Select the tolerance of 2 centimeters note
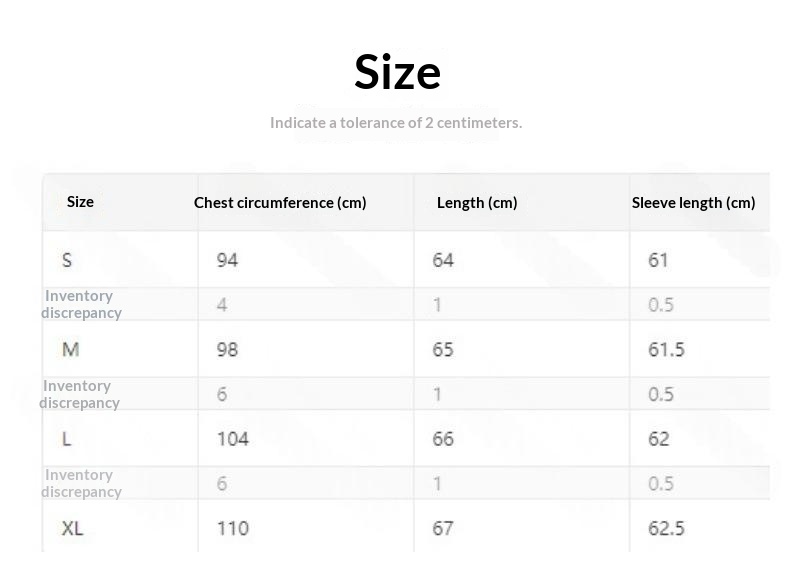Screen dimensions: 790x572 point(396,123)
